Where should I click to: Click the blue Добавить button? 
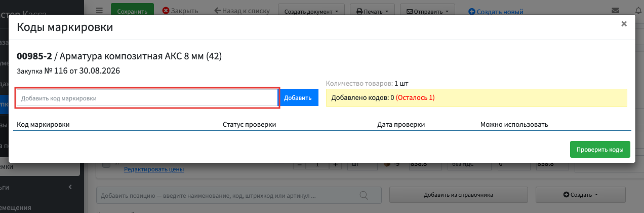click(x=298, y=98)
